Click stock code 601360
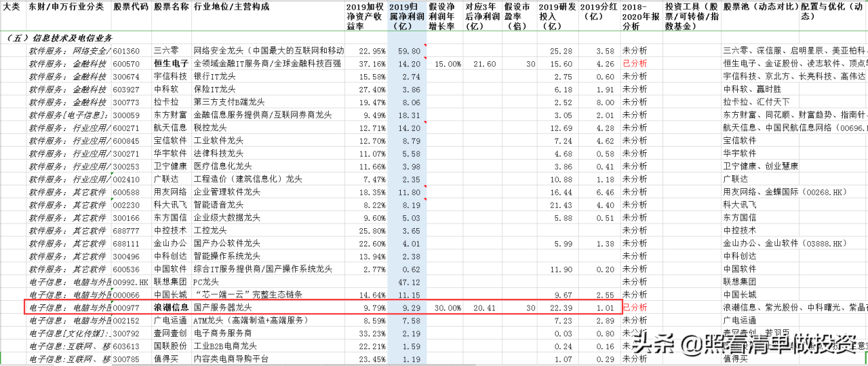This screenshot has width=868, height=366. [127, 51]
